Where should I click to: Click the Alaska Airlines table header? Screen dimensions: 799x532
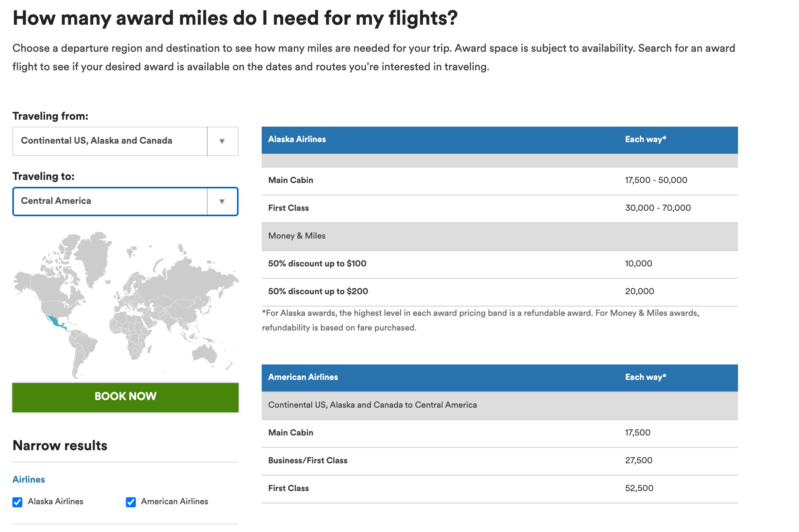pyautogui.click(x=499, y=140)
